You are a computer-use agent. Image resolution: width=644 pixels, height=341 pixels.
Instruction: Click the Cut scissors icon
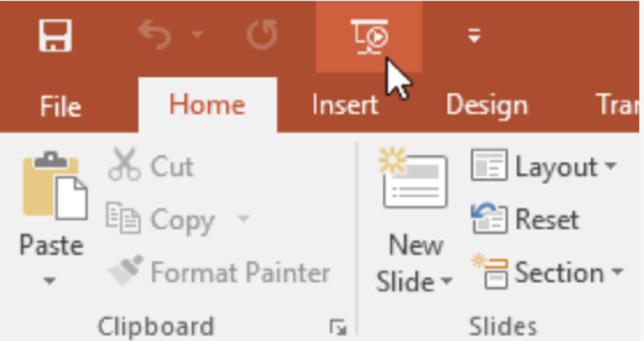[x=125, y=165]
